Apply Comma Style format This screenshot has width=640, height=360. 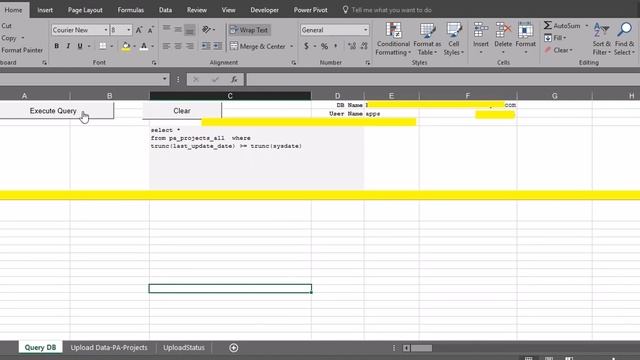coord(336,46)
